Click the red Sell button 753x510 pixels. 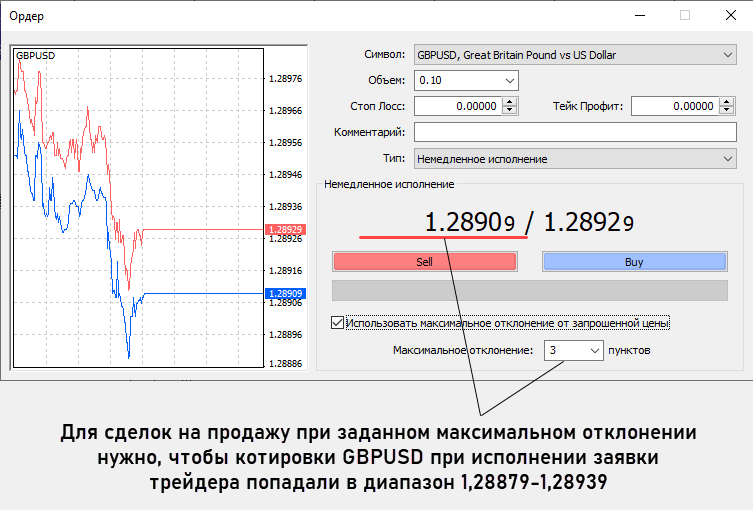pos(424,262)
